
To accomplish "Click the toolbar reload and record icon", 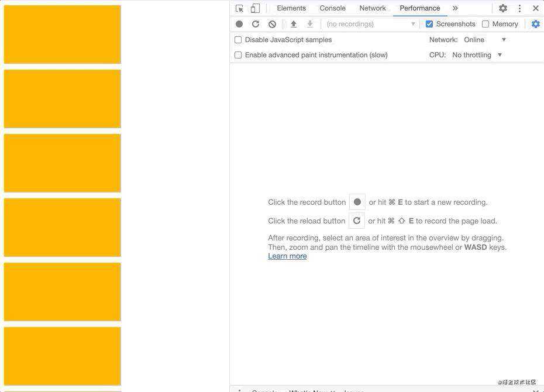I will (x=256, y=24).
